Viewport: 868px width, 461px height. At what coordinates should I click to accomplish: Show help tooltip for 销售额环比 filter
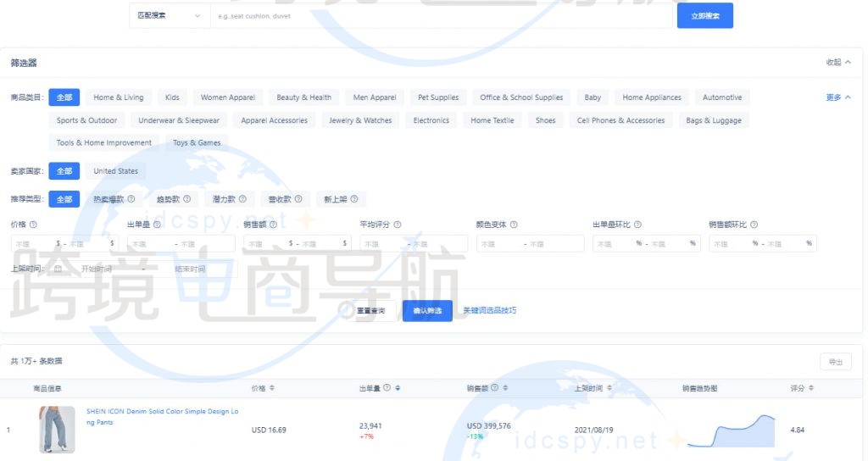[x=754, y=225]
